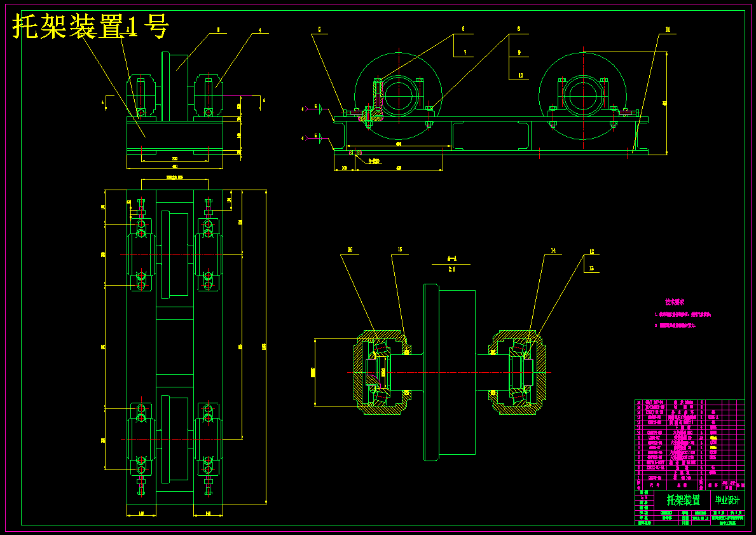Select part callout number 10

[x=520, y=76]
